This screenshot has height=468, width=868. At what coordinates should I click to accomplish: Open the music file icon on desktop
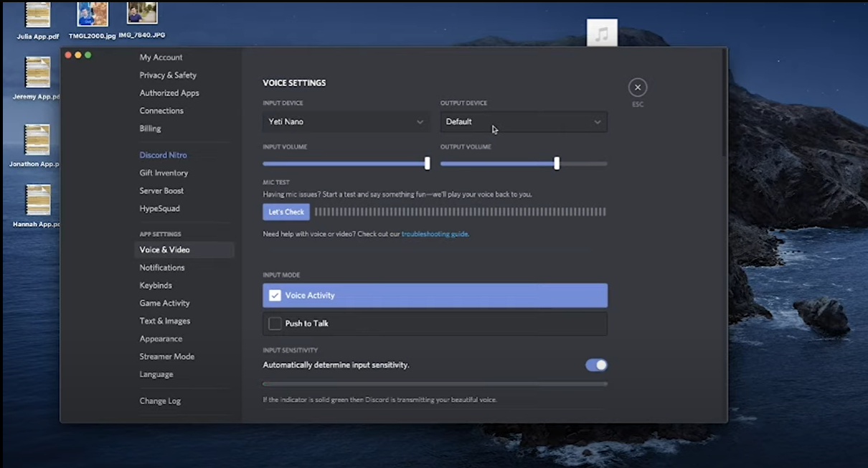(x=602, y=34)
